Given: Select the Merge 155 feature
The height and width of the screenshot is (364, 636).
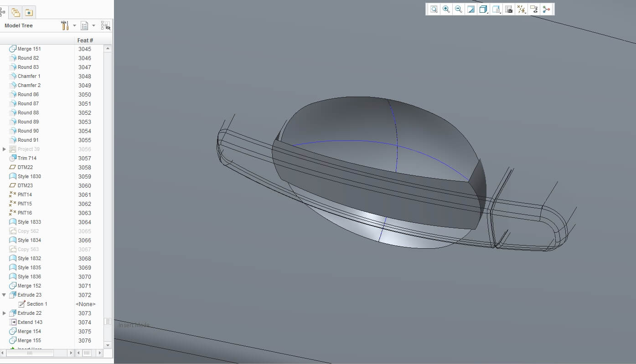Looking at the screenshot, I should pyautogui.click(x=29, y=340).
